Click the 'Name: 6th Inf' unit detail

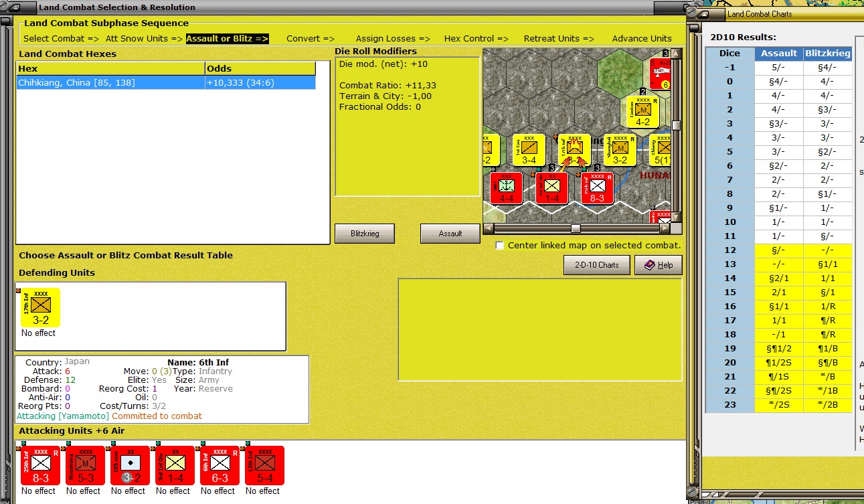click(197, 363)
